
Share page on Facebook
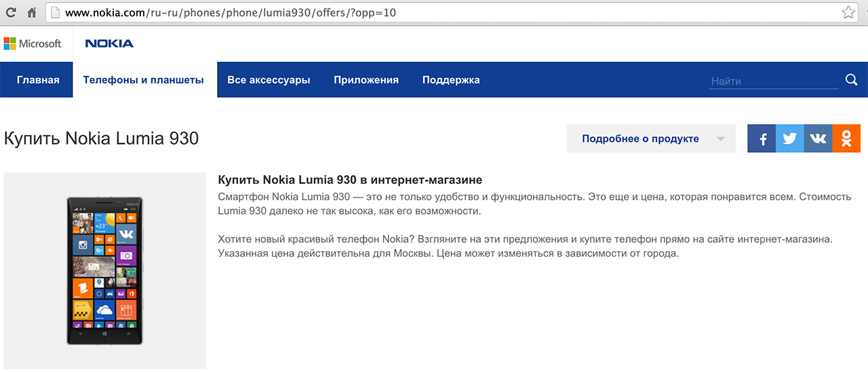tap(762, 138)
